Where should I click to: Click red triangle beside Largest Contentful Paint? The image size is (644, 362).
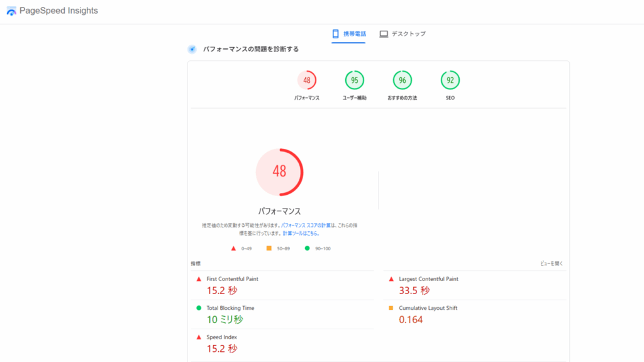pos(391,279)
